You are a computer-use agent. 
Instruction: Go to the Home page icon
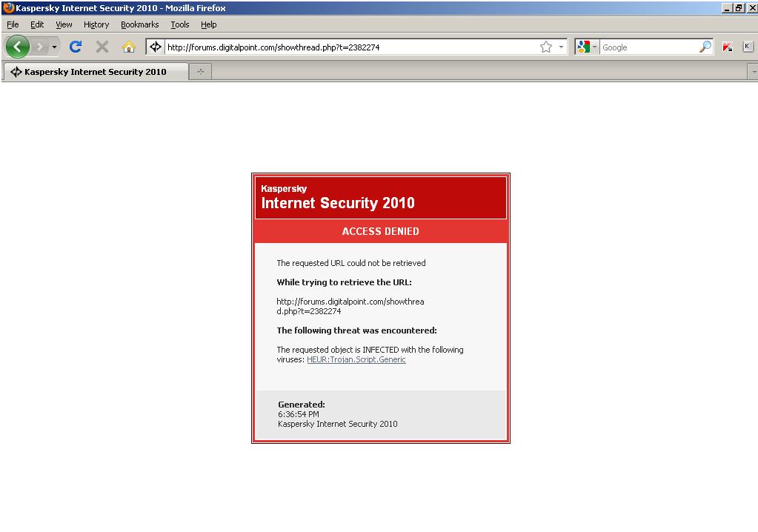[x=129, y=47]
